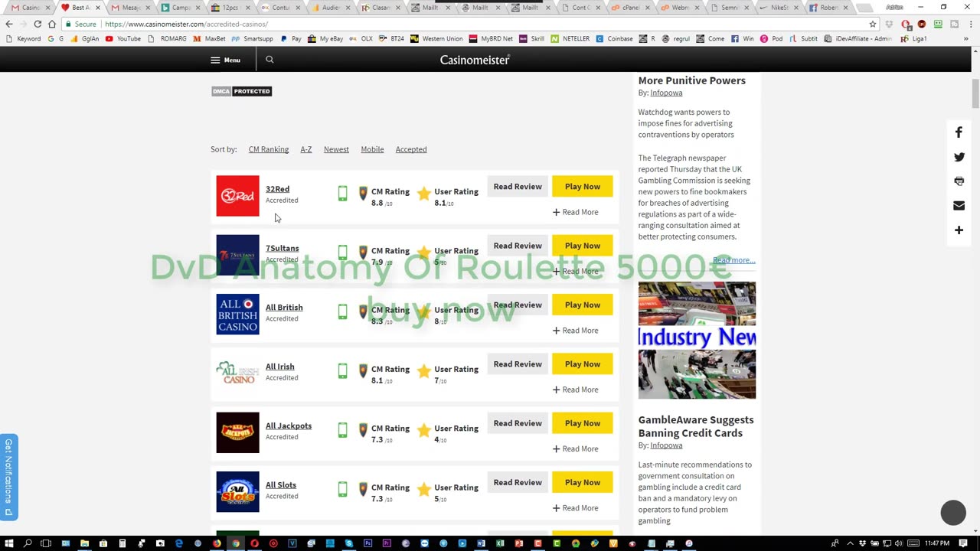This screenshot has height=551, width=980.
Task: Click the dark round chat button
Action: click(953, 513)
